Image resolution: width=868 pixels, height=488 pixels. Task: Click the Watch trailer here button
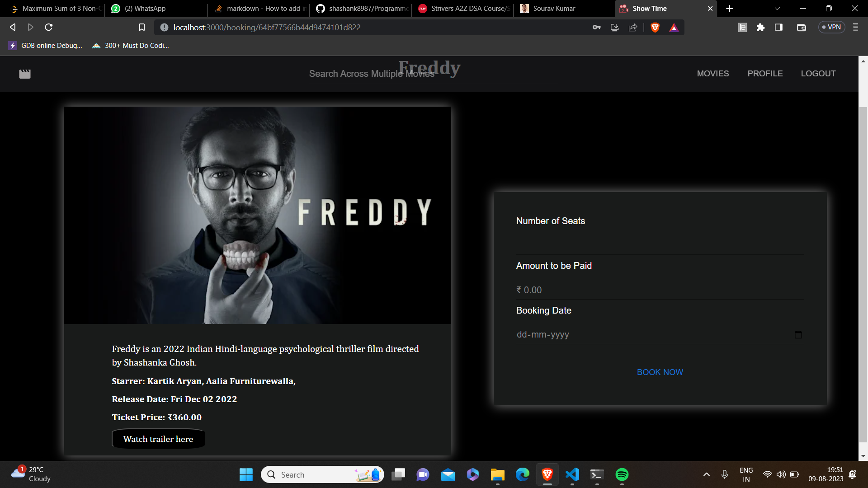[x=158, y=439]
